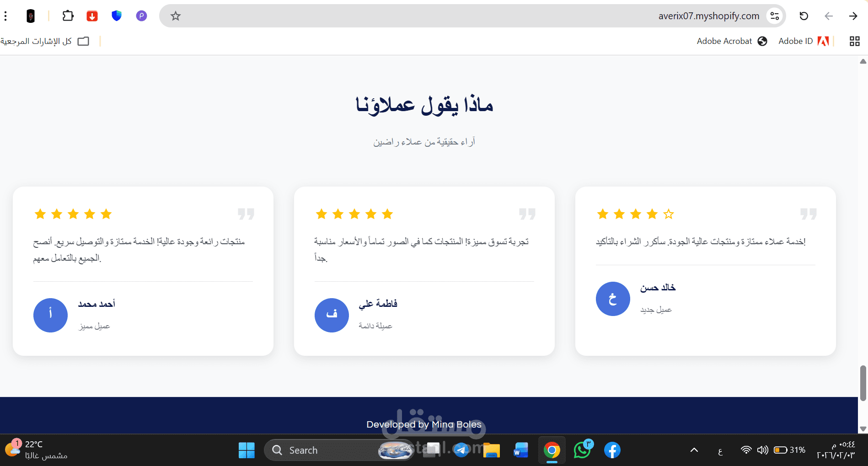The width and height of the screenshot is (868, 466).
Task: Open File Explorer from the taskbar
Action: [x=492, y=450]
